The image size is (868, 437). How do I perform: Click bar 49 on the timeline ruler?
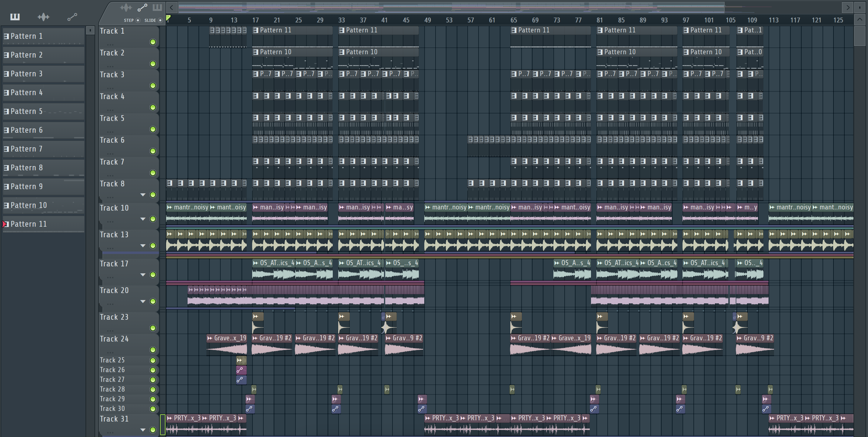pyautogui.click(x=428, y=20)
